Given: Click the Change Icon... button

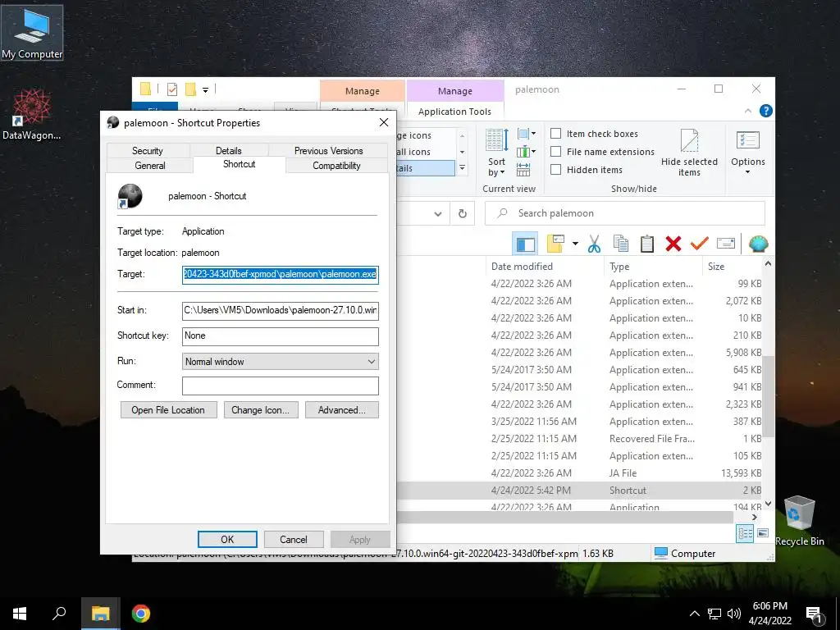Looking at the screenshot, I should click(x=261, y=410).
